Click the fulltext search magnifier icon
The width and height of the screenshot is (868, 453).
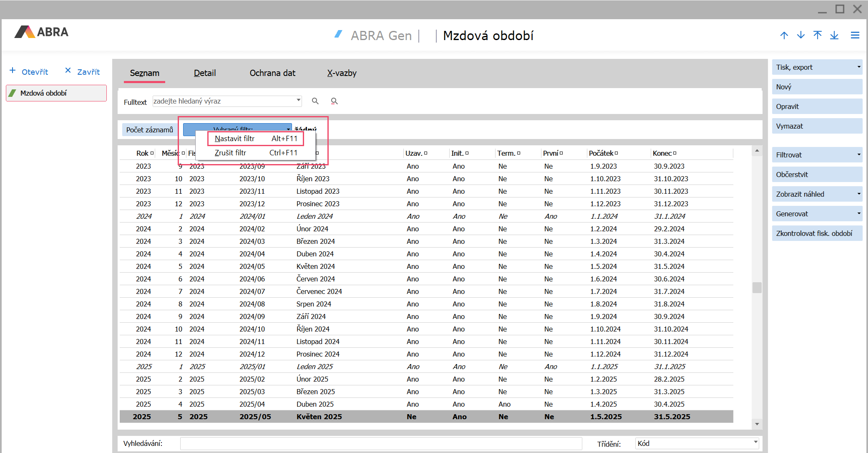click(x=315, y=101)
